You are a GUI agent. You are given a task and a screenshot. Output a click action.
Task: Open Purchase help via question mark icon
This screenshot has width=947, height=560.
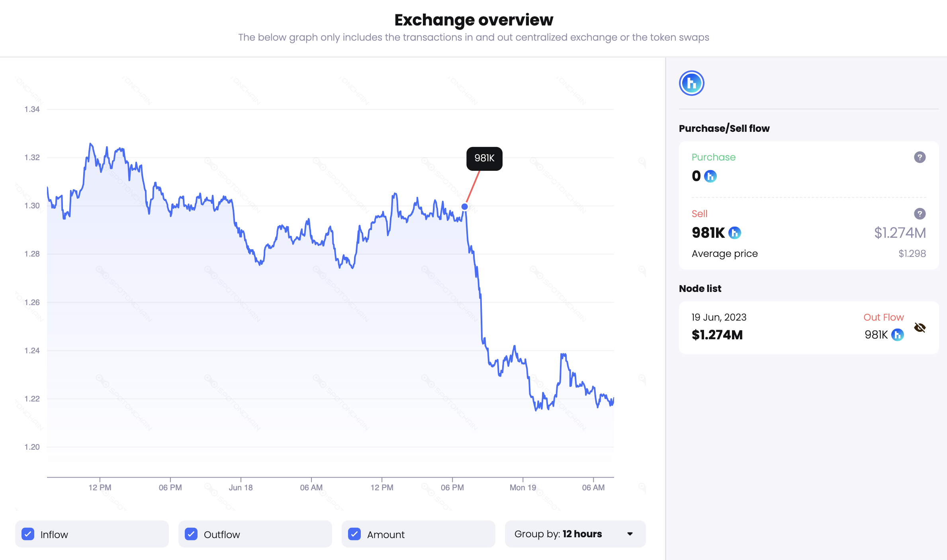920,157
